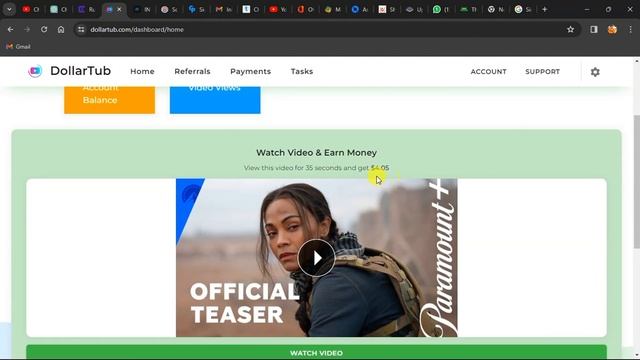Click the DollarTub brand name
The image size is (640, 360).
point(80,71)
